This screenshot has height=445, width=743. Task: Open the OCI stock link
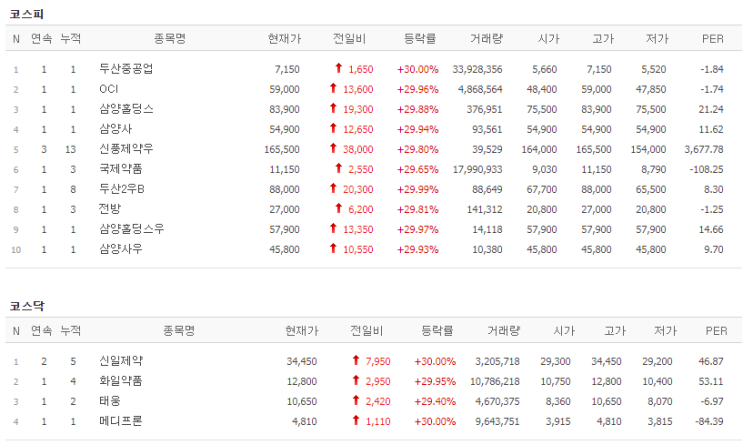click(x=109, y=89)
